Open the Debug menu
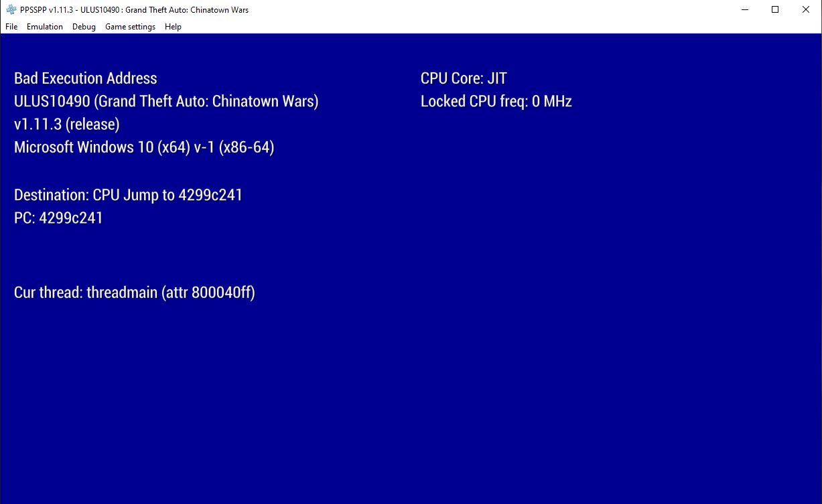This screenshot has width=822, height=504. [84, 27]
